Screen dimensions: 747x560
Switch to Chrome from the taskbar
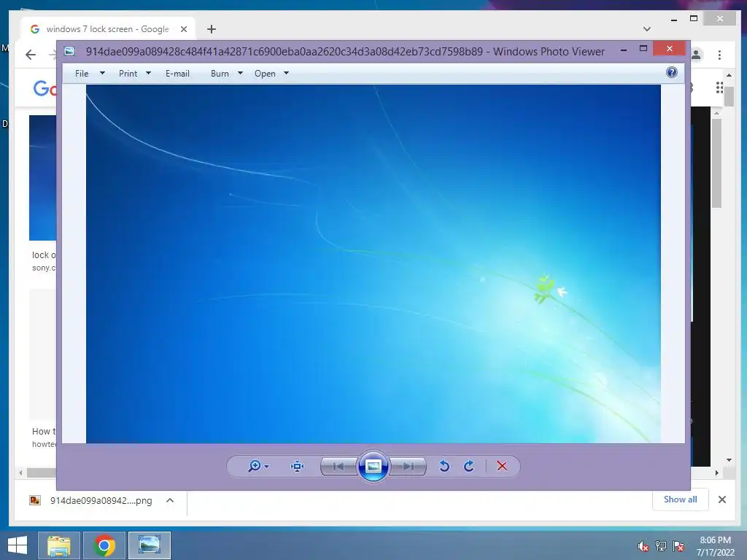pyautogui.click(x=104, y=545)
